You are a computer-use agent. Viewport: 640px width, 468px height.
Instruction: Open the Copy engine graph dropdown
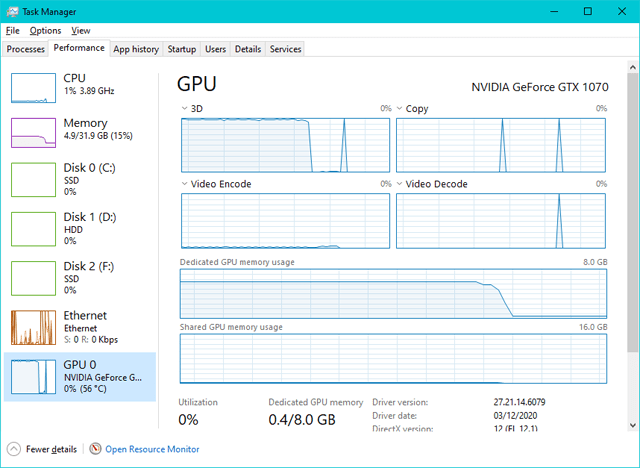pos(400,109)
